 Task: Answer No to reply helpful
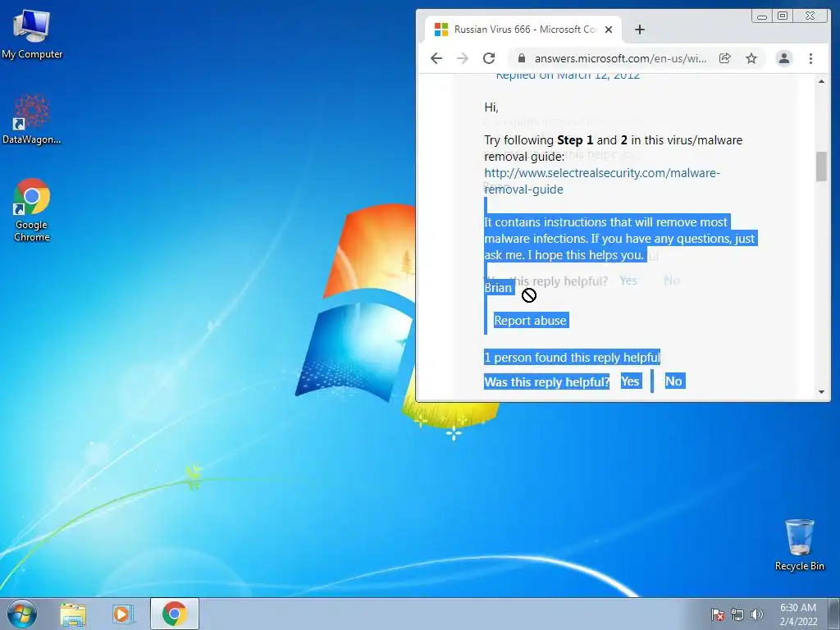(674, 381)
